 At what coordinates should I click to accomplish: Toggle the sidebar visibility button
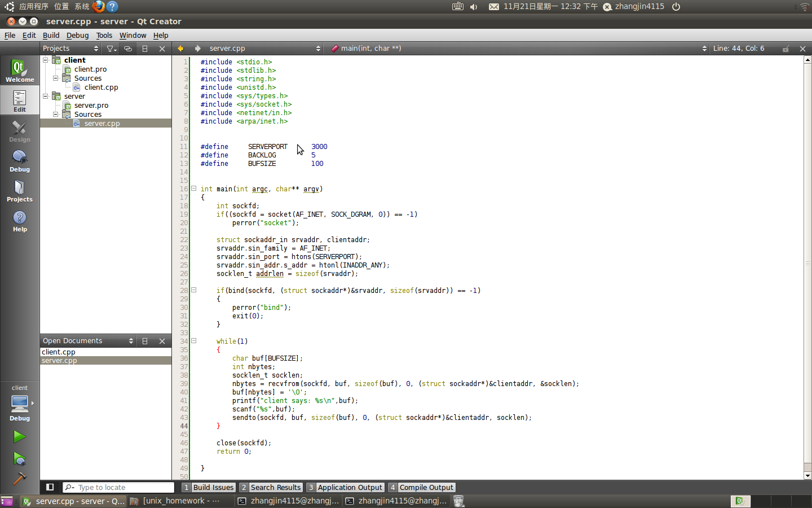(x=50, y=487)
